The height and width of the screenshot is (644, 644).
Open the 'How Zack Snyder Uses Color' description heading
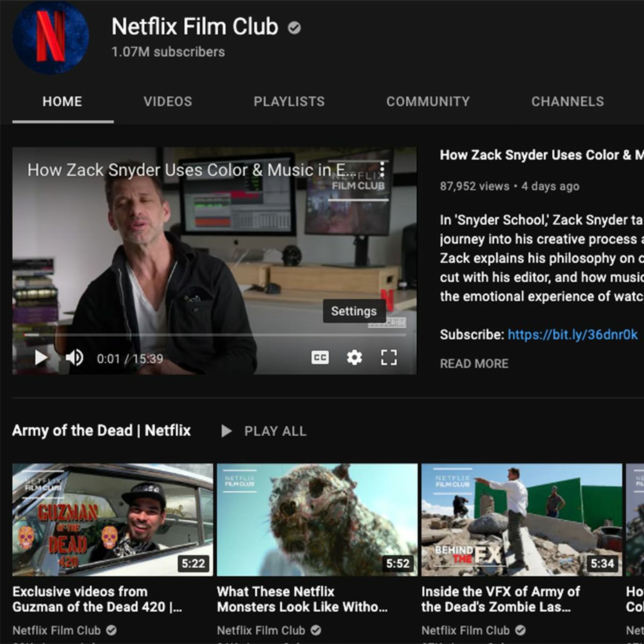pyautogui.click(x=542, y=155)
